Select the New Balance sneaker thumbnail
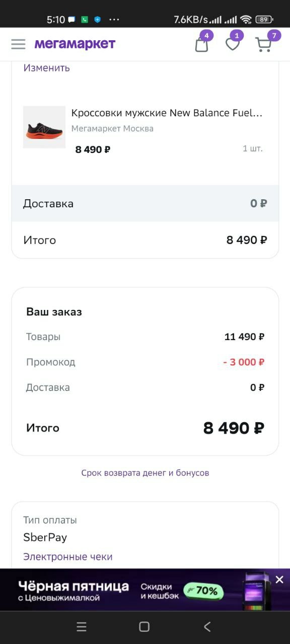Screen dimensions: 290x644 (44, 127)
